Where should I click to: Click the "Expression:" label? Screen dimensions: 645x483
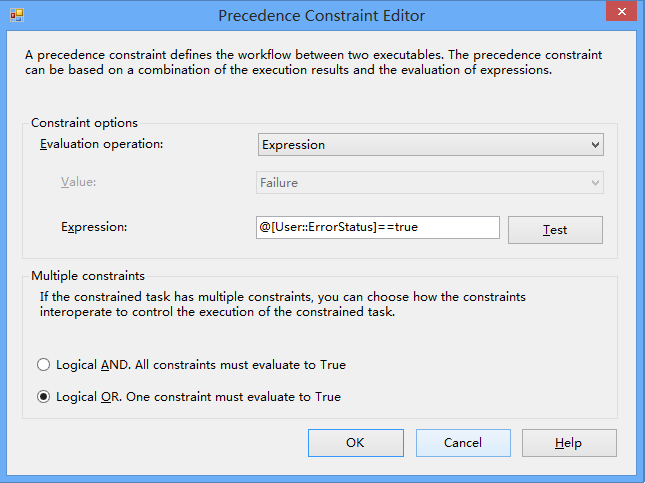(94, 227)
